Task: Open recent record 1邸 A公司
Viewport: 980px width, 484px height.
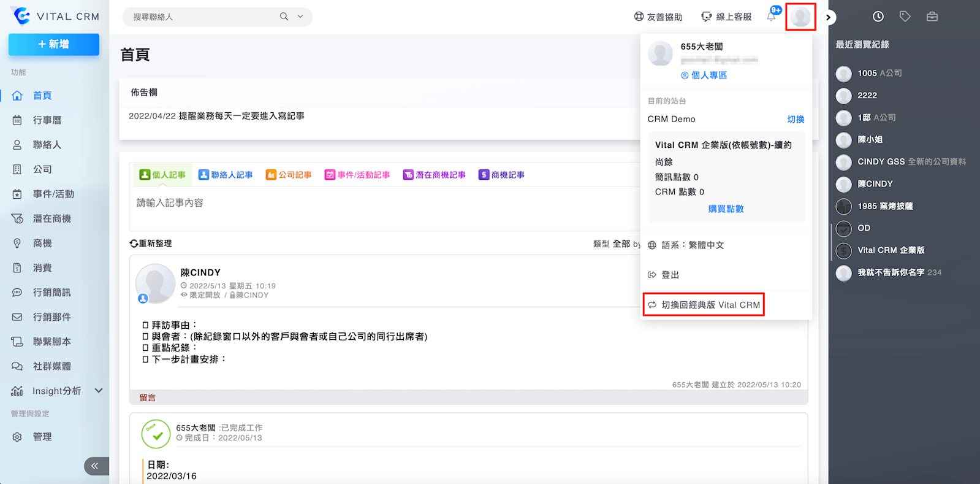Action: pyautogui.click(x=866, y=118)
